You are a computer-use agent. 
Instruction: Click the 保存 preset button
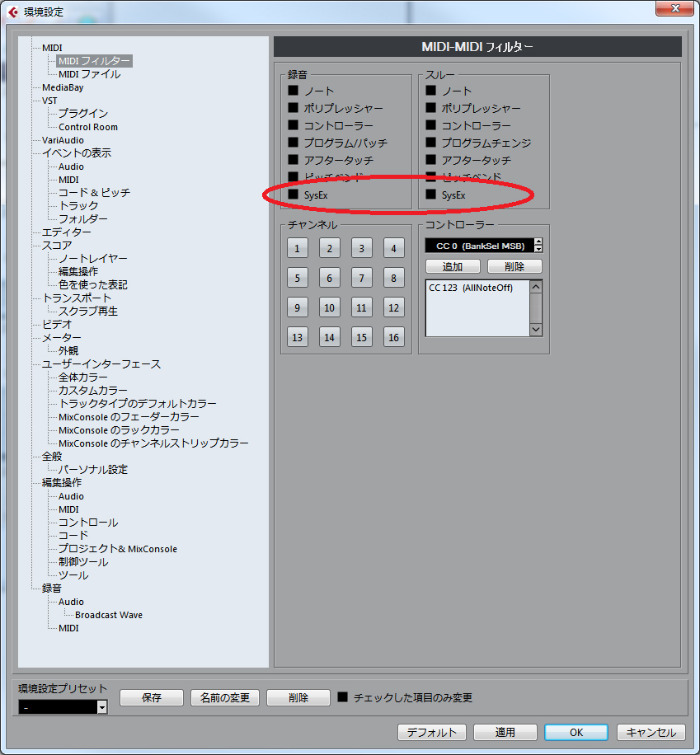click(152, 697)
